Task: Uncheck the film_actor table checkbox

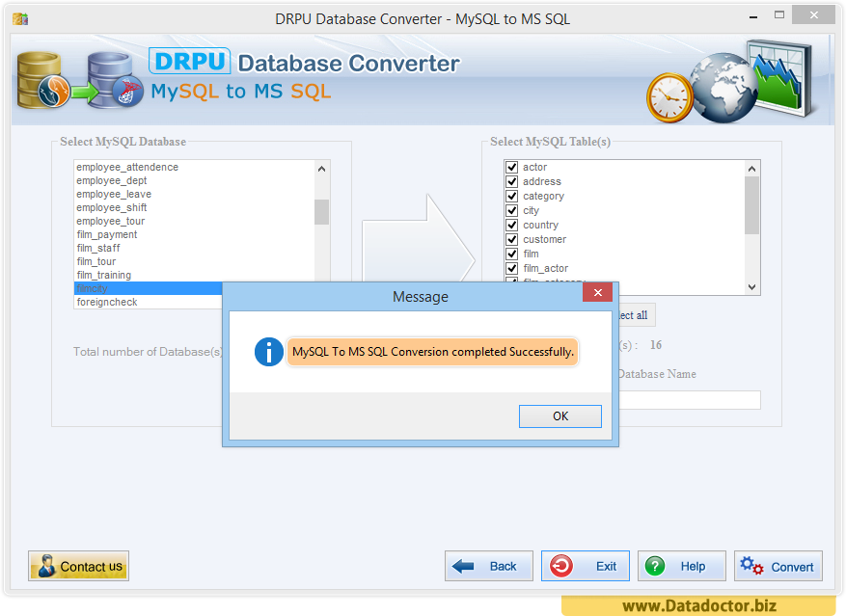Action: (x=512, y=268)
